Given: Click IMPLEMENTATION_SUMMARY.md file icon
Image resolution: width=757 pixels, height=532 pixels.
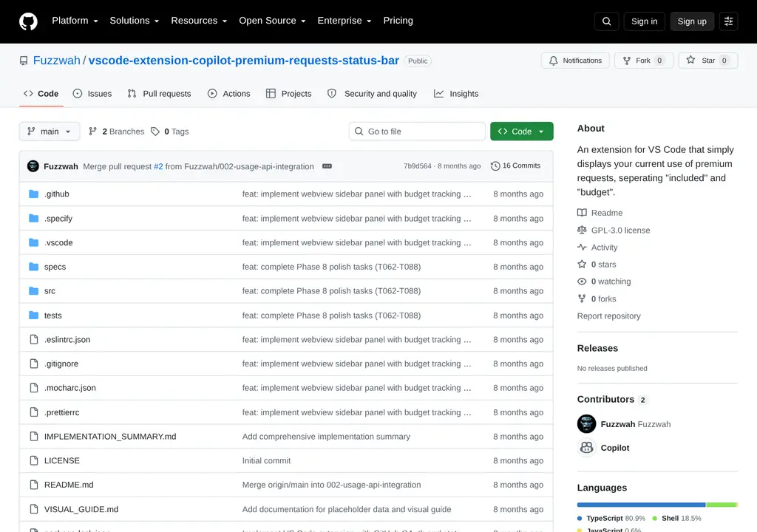Looking at the screenshot, I should point(34,437).
